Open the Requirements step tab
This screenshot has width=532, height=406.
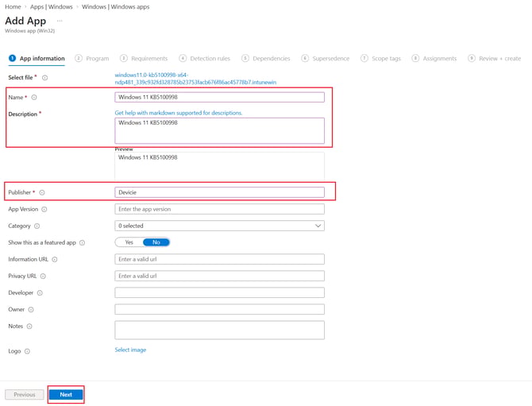tap(144, 58)
